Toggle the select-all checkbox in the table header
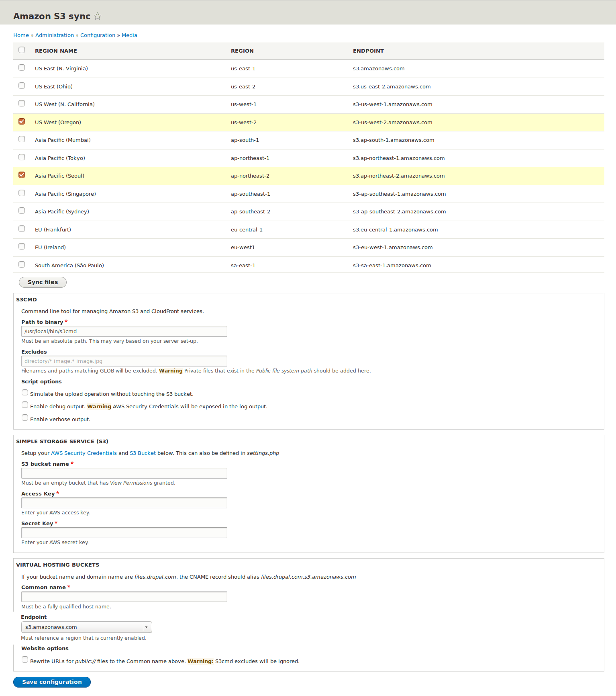The width and height of the screenshot is (616, 696). pos(22,50)
